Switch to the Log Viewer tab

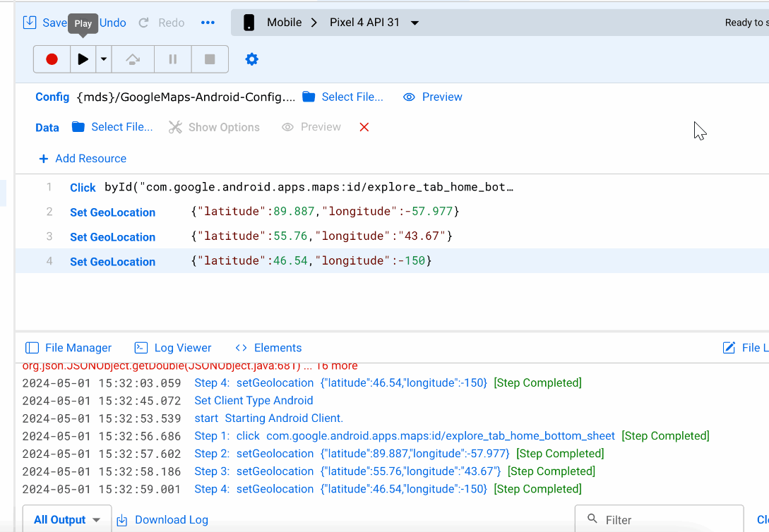(173, 348)
